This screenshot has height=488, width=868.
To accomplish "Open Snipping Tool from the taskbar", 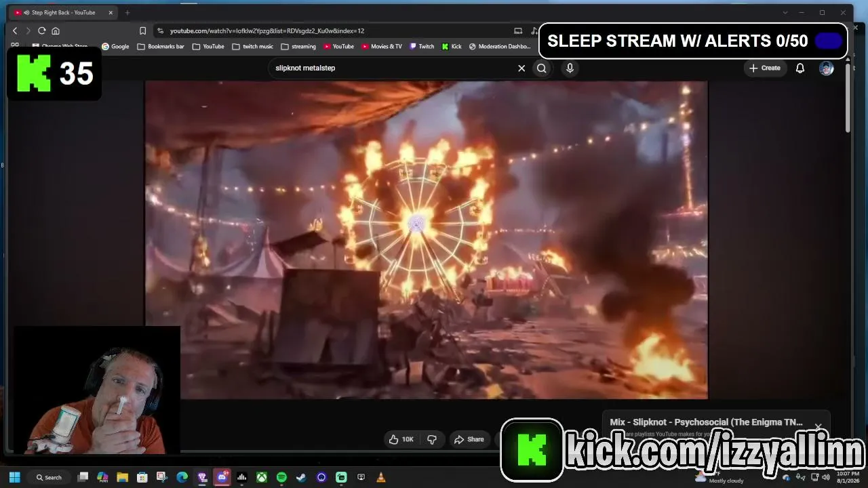I will pos(162,477).
